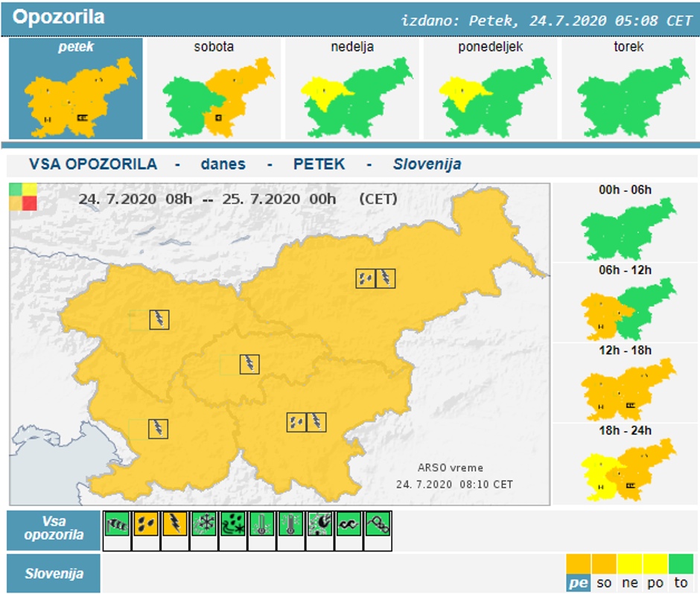Image resolution: width=700 pixels, height=594 pixels.
Task: Select the last chain-like warning icon in row
Action: 378,523
